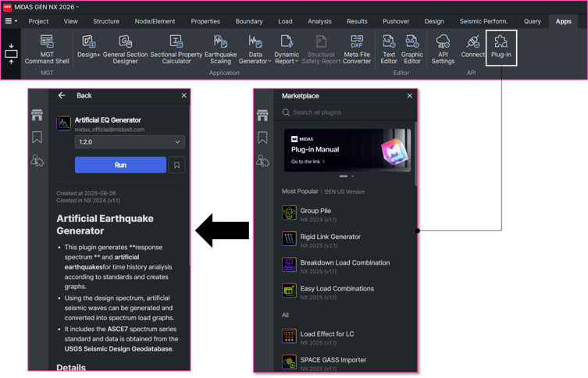Open the Sectional Property Calculator
588x378 pixels.
(x=176, y=48)
